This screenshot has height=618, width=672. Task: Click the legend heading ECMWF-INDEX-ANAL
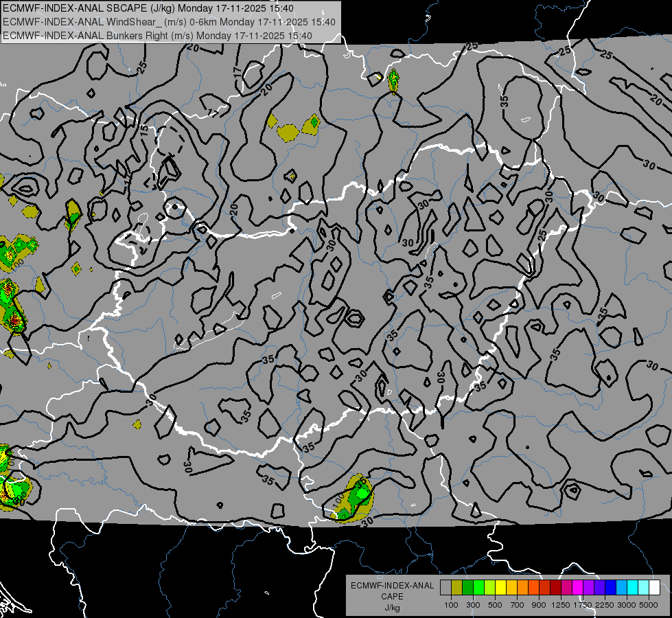[x=393, y=586]
